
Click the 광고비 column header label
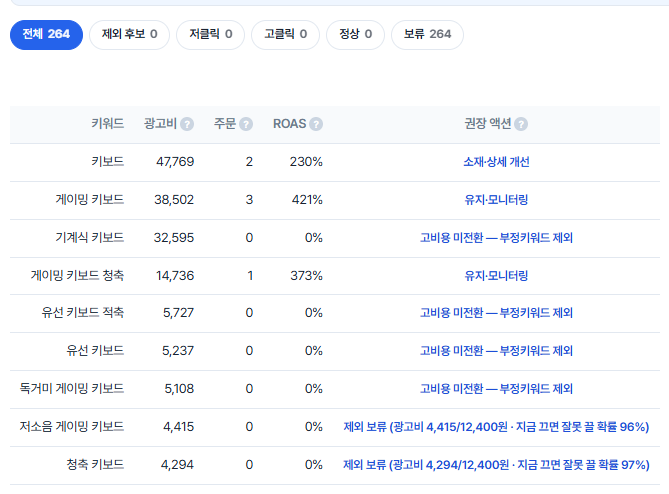[x=160, y=124]
